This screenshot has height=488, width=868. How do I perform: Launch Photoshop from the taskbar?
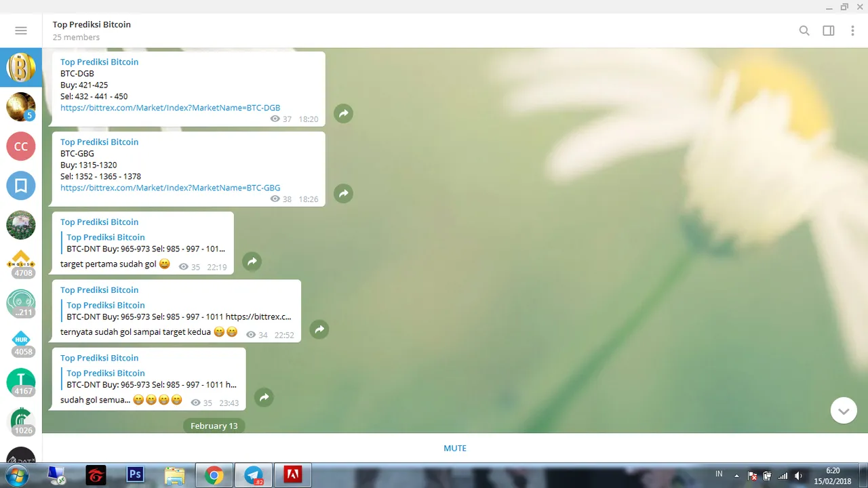tap(136, 475)
